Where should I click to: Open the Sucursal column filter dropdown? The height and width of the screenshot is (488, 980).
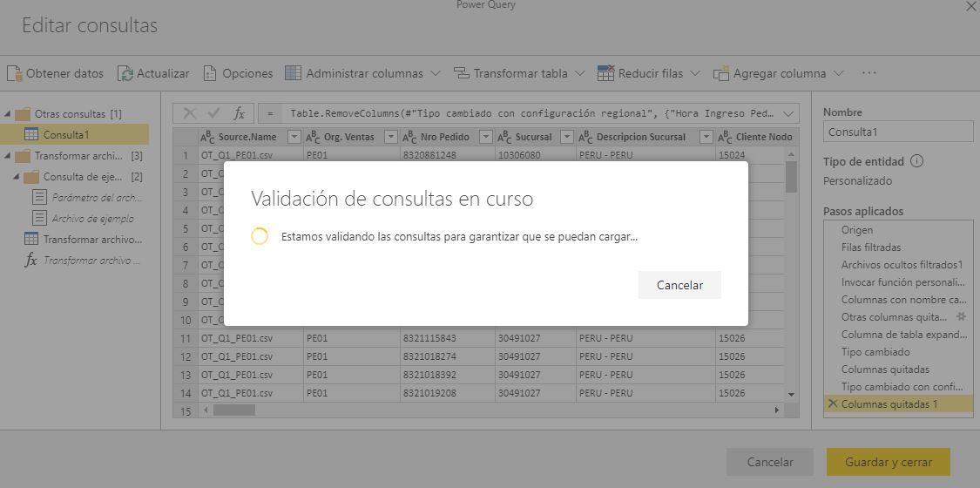567,137
